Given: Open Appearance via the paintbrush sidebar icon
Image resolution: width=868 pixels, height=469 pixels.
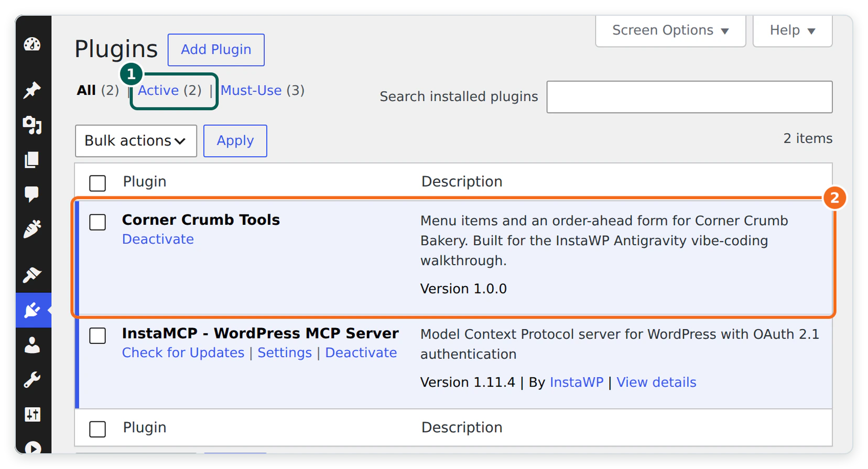Looking at the screenshot, I should tap(32, 275).
